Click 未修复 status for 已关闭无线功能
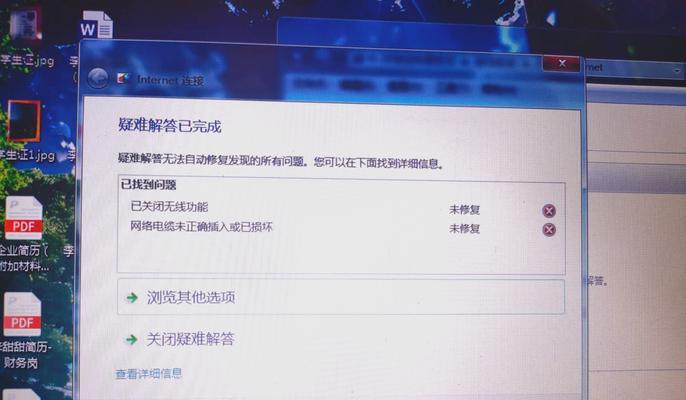 464,210
